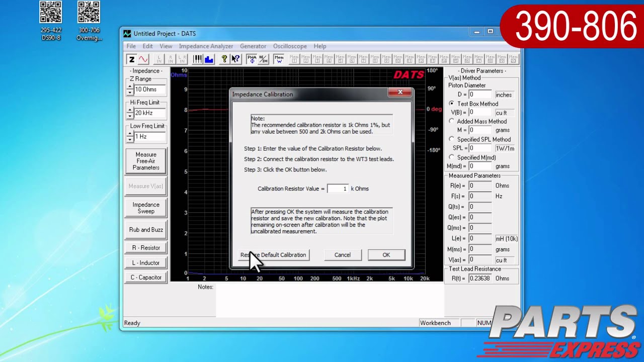The height and width of the screenshot is (362, 644).
Task: Select the Added Mass Method radio button
Action: (x=451, y=121)
